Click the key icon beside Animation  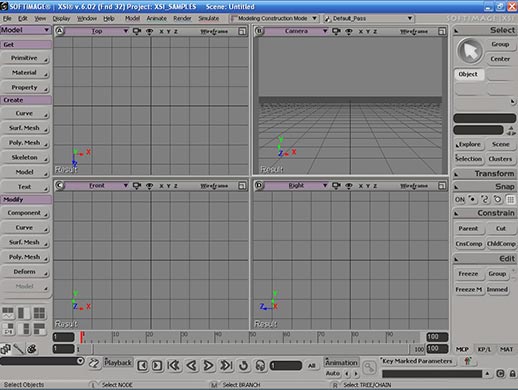pyautogui.click(x=369, y=368)
